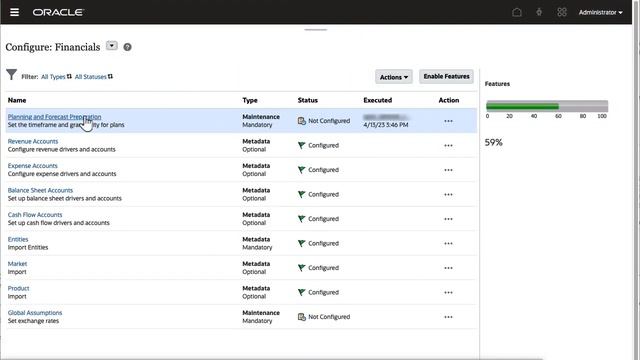Expand the Configure Financials module dropdown
640x360 pixels.
coord(111,46)
